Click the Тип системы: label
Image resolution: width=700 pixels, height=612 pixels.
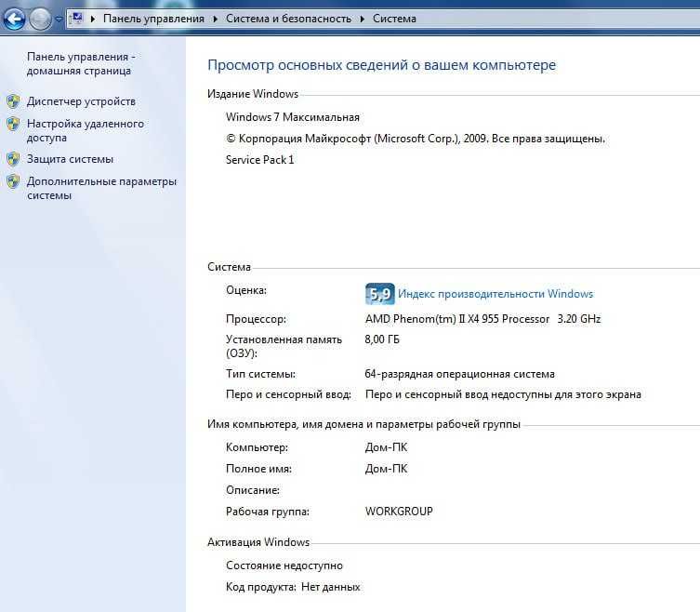point(260,374)
